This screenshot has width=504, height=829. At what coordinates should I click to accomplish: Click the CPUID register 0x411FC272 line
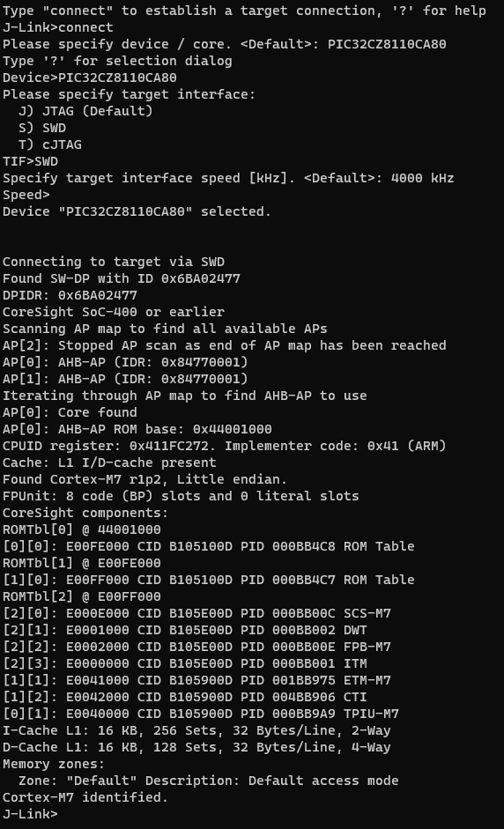pyautogui.click(x=224, y=447)
